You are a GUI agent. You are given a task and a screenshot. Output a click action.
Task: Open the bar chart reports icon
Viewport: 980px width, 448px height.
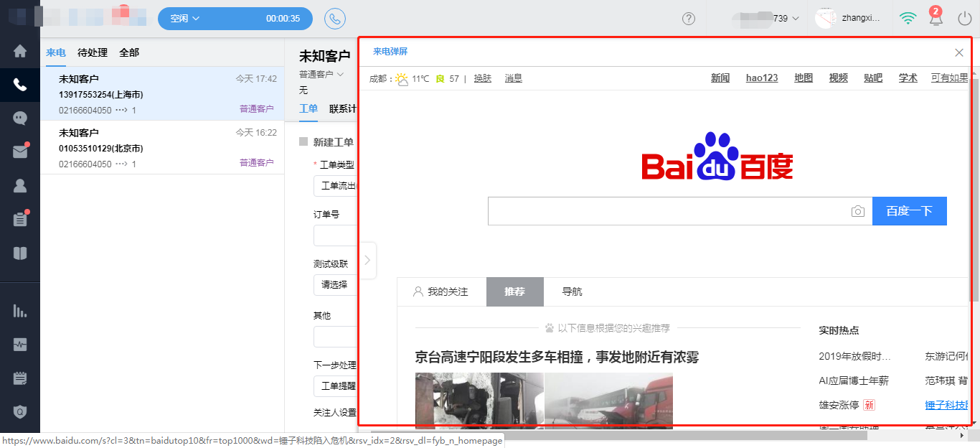point(20,311)
